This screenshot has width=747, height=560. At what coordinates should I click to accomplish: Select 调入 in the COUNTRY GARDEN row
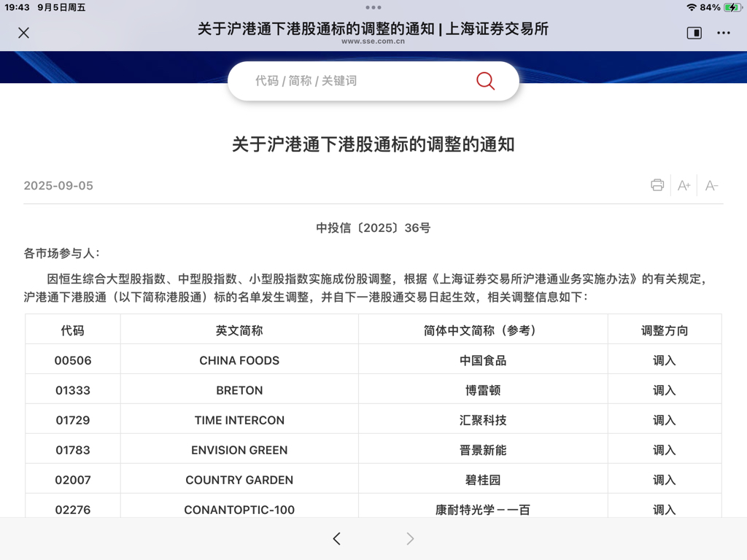pyautogui.click(x=664, y=480)
